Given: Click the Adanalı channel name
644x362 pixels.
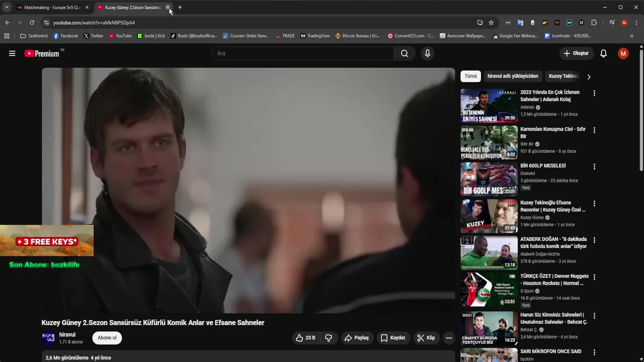Looking at the screenshot, I should (x=527, y=107).
